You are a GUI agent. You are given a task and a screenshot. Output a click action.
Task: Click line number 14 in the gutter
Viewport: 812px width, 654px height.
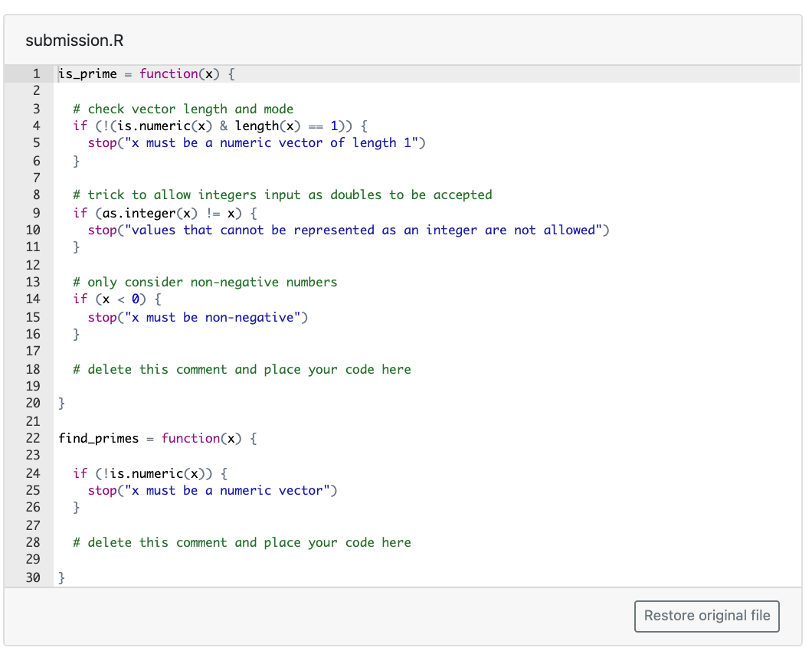click(x=32, y=299)
